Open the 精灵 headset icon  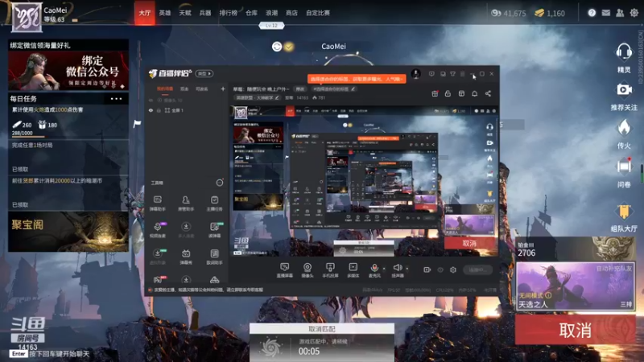pyautogui.click(x=623, y=52)
